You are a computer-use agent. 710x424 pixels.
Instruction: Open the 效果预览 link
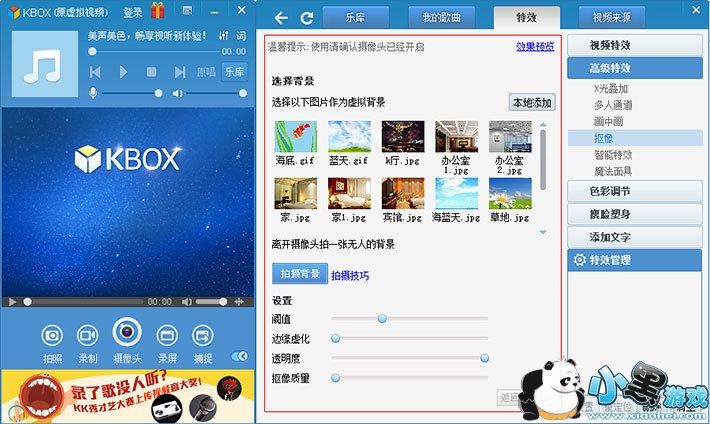535,46
